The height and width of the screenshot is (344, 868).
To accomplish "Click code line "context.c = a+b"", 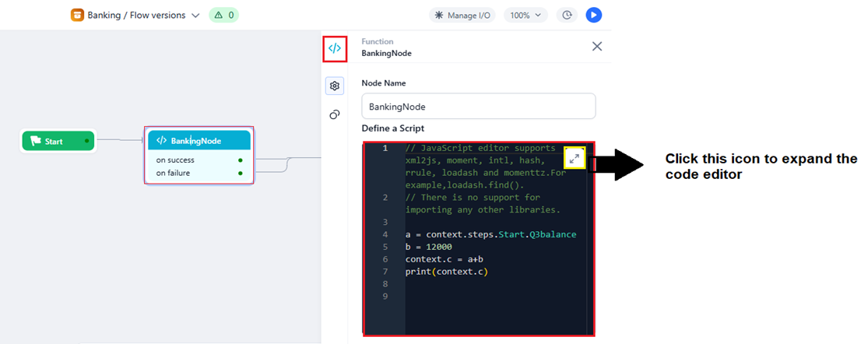I will pyautogui.click(x=445, y=259).
